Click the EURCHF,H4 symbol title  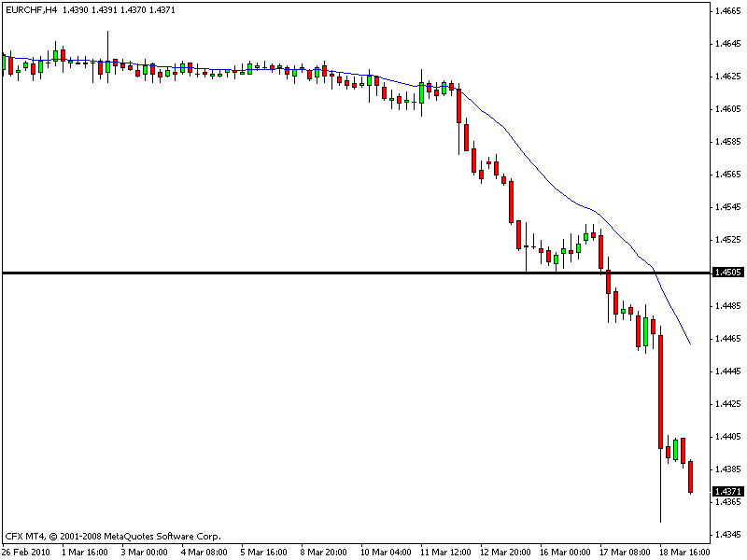point(29,9)
